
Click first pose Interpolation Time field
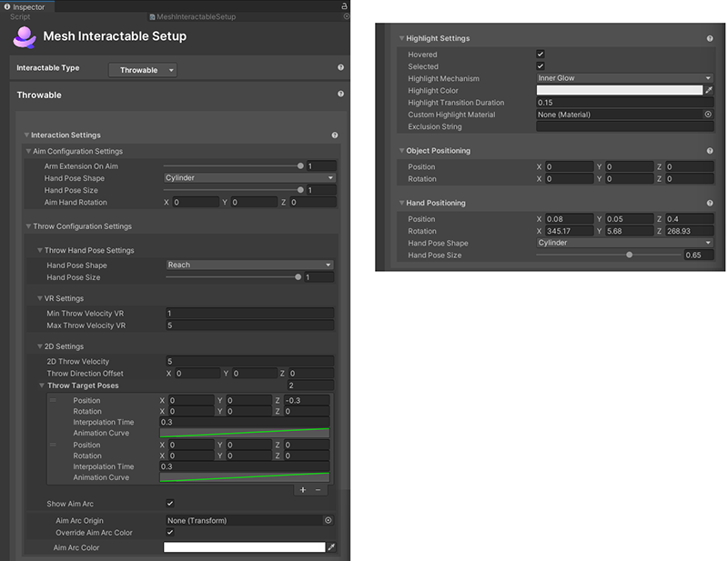point(245,422)
